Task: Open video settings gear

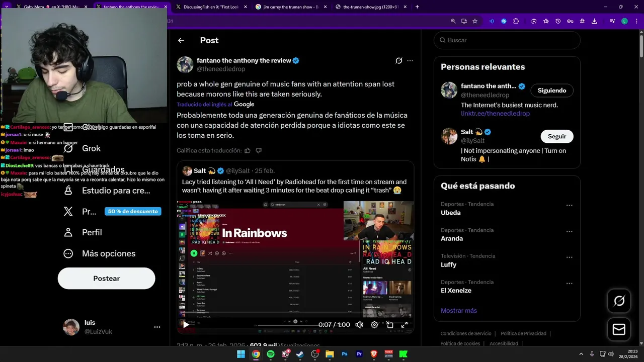Action: click(x=374, y=325)
